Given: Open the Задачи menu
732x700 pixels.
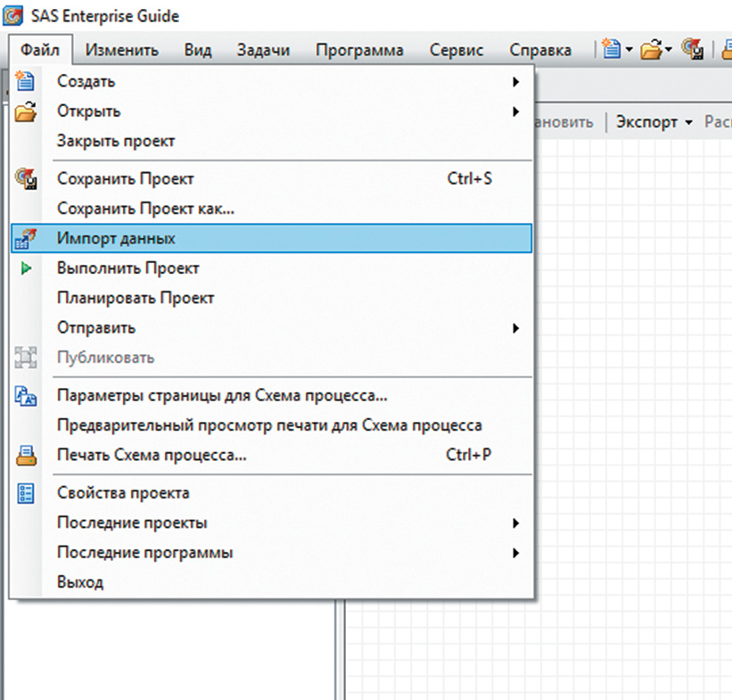Looking at the screenshot, I should coord(263,50).
